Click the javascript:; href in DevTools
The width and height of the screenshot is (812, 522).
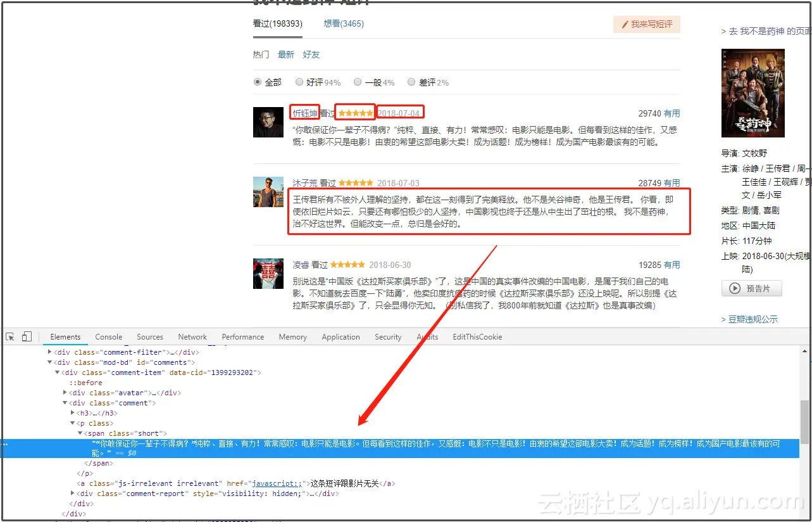[277, 483]
